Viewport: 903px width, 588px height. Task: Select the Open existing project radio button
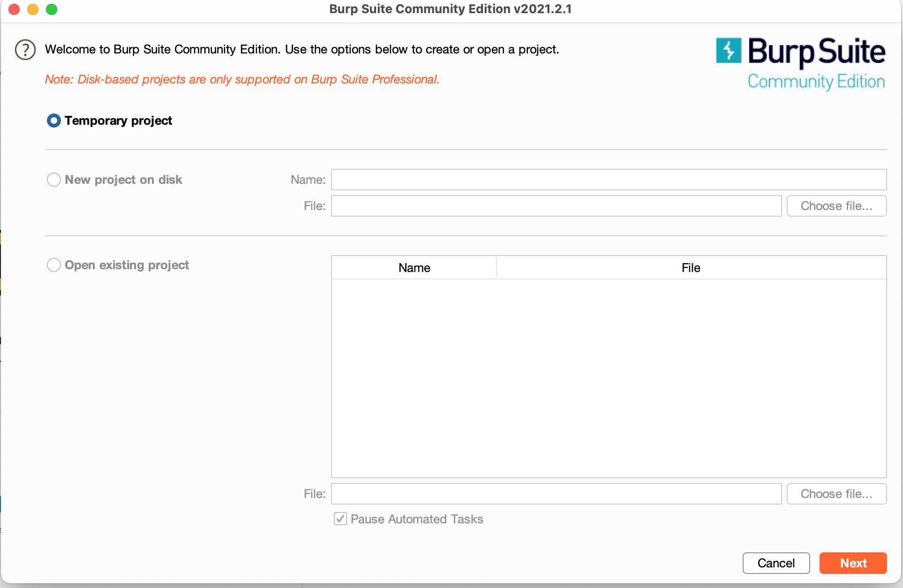(x=54, y=265)
